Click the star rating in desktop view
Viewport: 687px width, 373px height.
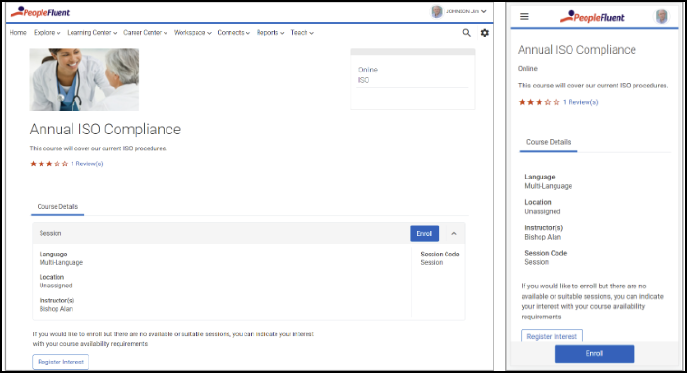[x=49, y=164]
